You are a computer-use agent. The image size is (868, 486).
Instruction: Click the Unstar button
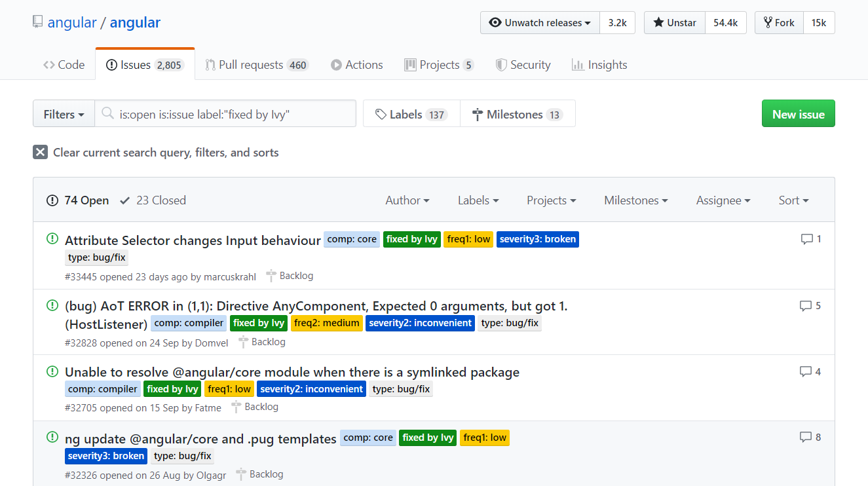tap(675, 23)
